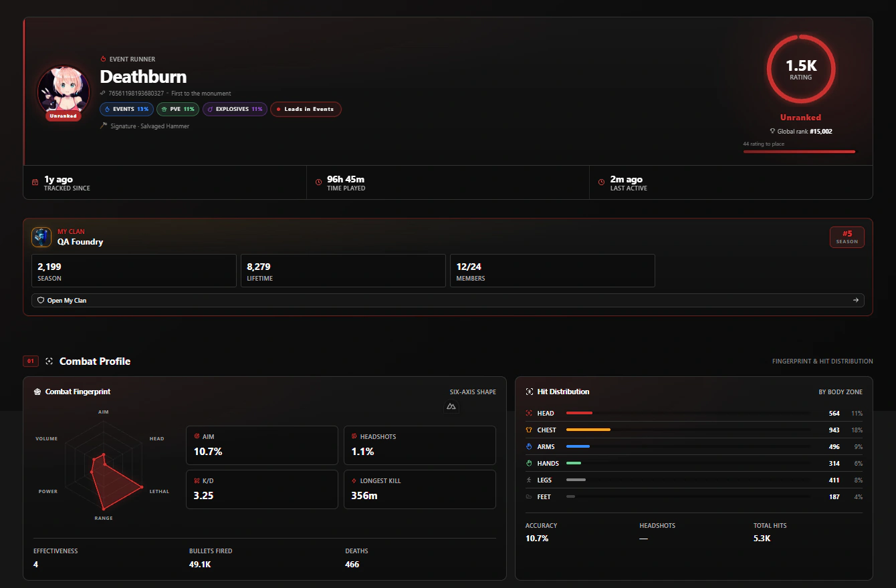
Task: Click the hammer icon beside Signature
Action: pyautogui.click(x=104, y=126)
